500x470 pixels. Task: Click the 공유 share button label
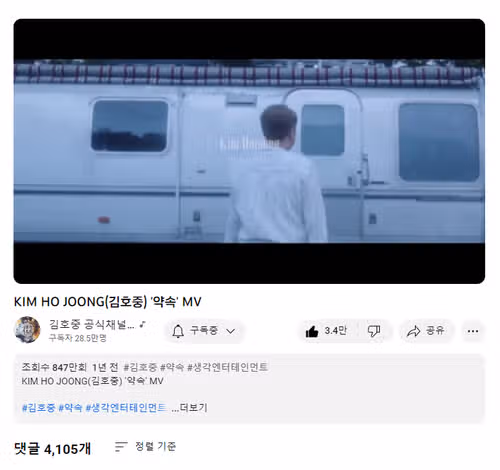[x=435, y=331]
